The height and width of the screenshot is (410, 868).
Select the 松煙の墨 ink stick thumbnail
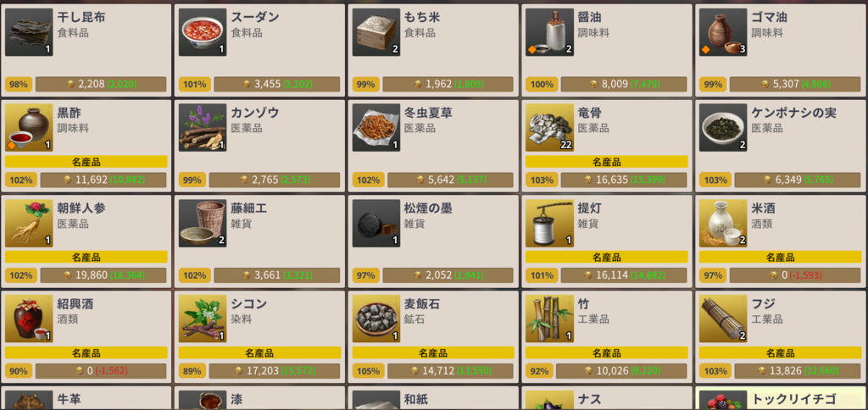[x=376, y=224]
